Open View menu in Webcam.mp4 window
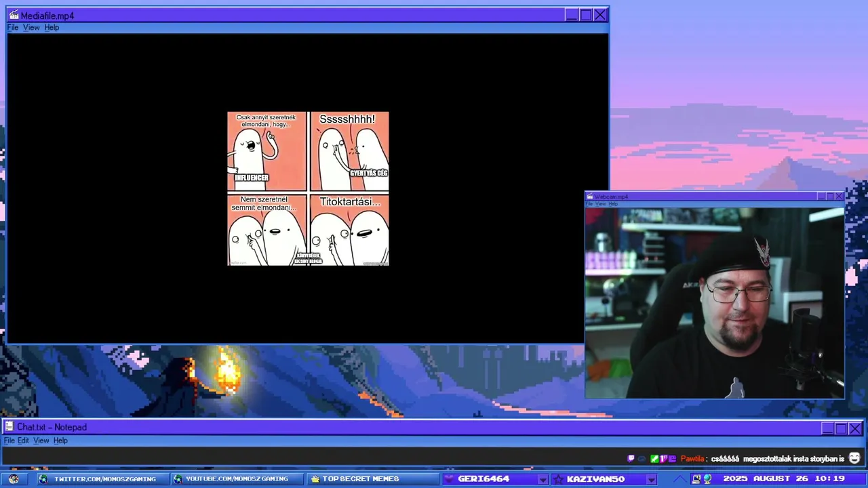868x488 pixels. pos(600,204)
